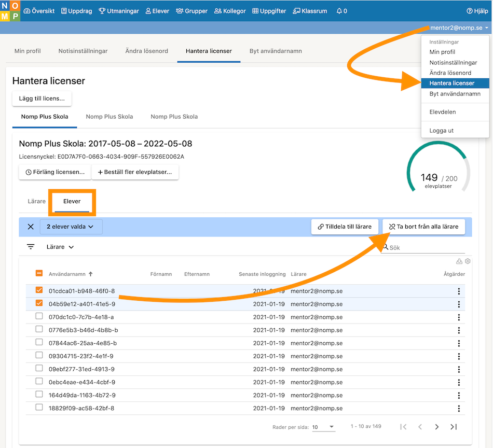Open actions menu for 01cdca01-b948-46f0-8
Viewport: 493px width, 448px height.
coord(459,291)
